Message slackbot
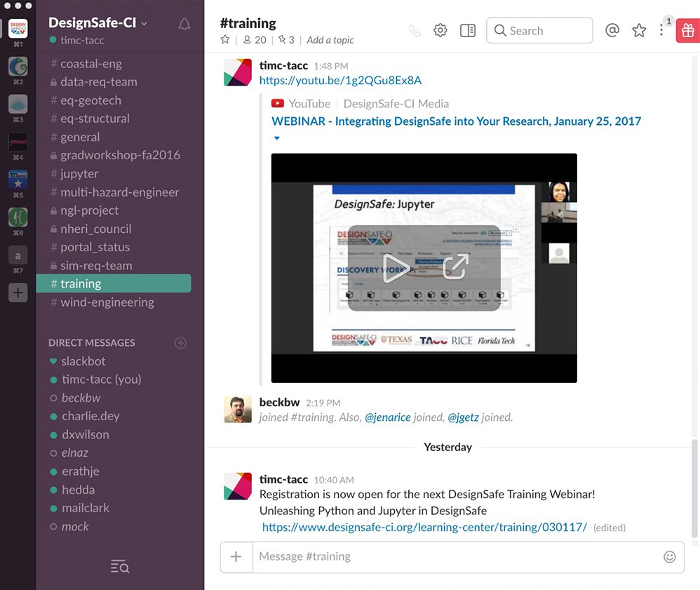 click(83, 361)
